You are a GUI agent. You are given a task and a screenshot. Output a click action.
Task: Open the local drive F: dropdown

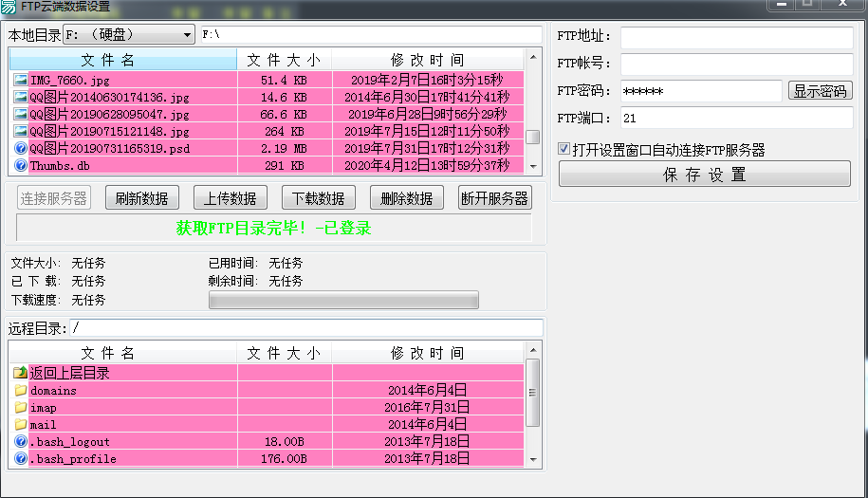[x=129, y=34]
